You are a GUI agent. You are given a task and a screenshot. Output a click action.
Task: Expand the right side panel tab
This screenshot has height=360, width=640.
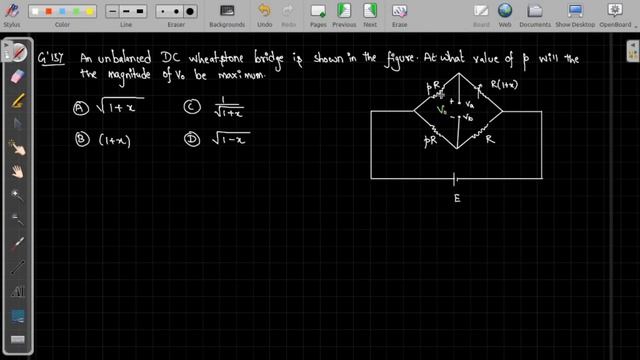click(633, 51)
